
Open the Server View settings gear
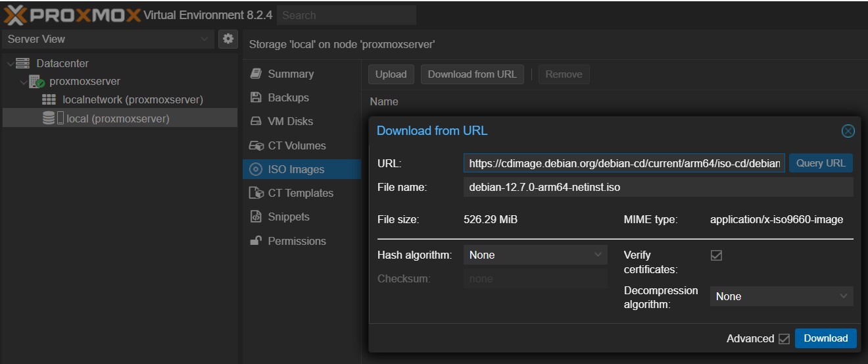coord(228,39)
